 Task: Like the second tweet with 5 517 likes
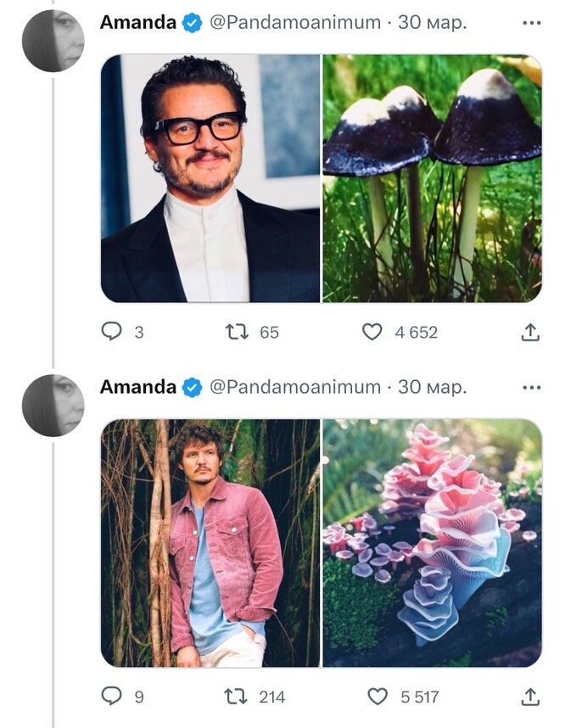coord(377,697)
